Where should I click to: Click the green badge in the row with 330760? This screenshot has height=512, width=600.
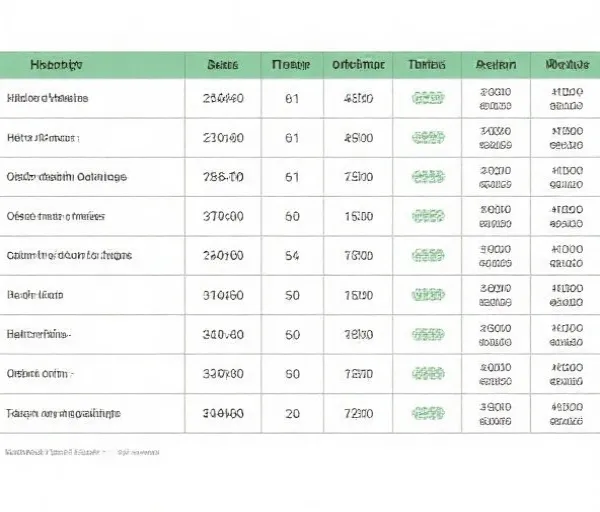tap(427, 374)
